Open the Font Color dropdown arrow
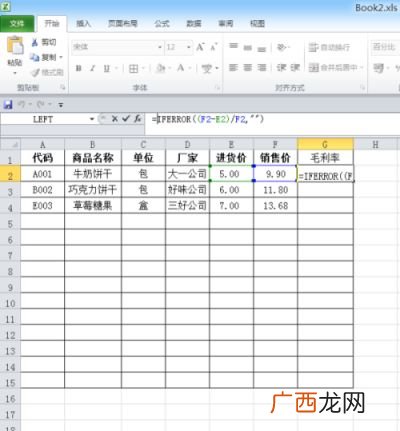Viewport: 400px width, 431px height. coord(189,68)
